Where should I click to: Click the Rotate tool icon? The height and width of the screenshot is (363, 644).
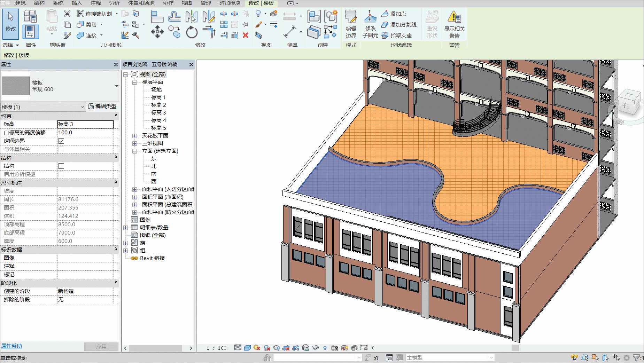192,32
